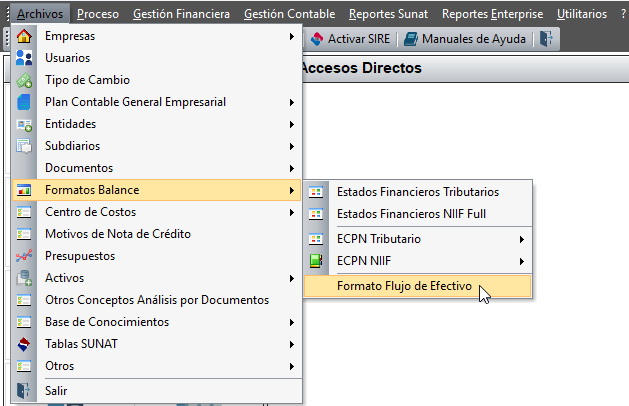Click the blue book icon for Plan Contable
The height and width of the screenshot is (406, 629).
(x=24, y=102)
